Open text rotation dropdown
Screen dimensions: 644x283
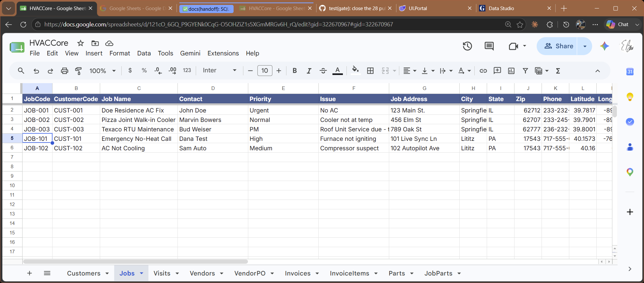point(464,71)
